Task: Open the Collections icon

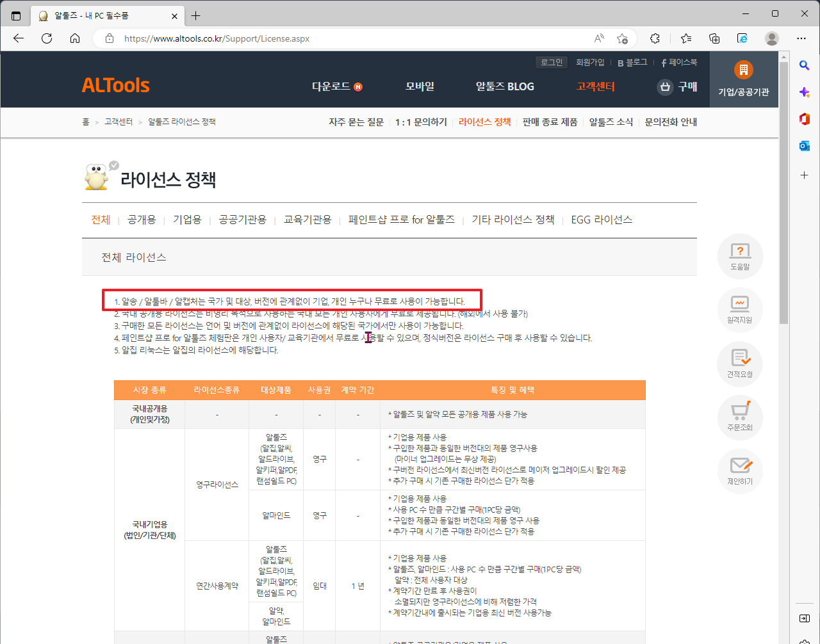Action: pos(714,38)
